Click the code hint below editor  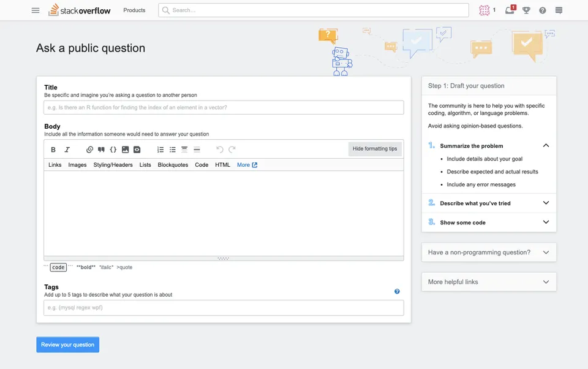pyautogui.click(x=58, y=267)
